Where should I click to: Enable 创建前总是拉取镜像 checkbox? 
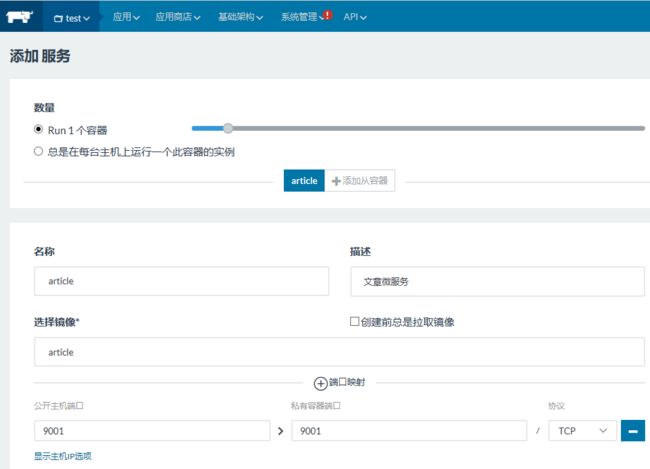(x=354, y=322)
